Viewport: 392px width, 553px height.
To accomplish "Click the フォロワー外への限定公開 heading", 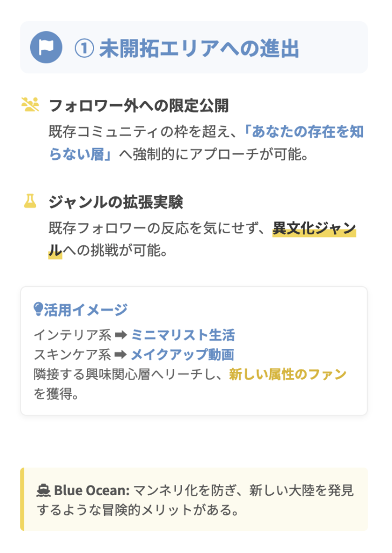I will pos(139,105).
